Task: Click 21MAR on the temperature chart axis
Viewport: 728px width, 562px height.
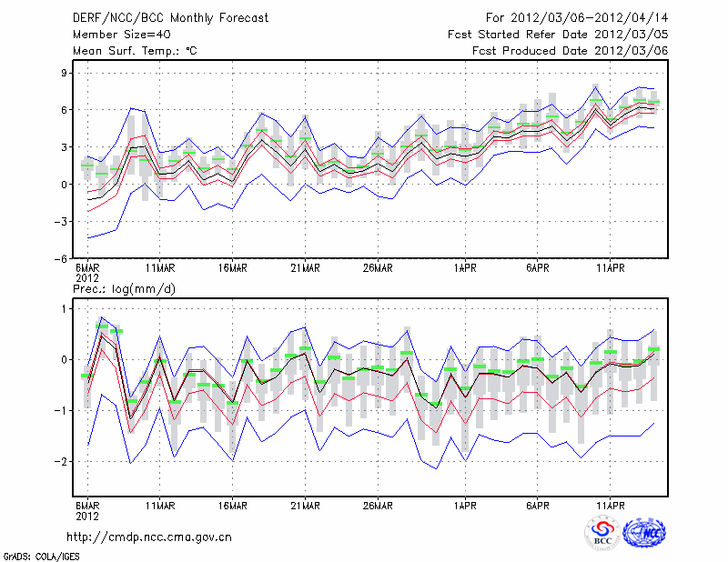Action: (x=305, y=268)
